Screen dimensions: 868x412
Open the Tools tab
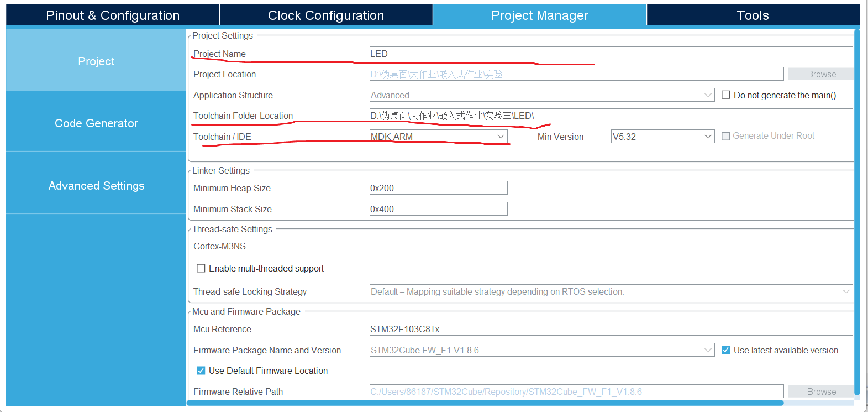753,15
